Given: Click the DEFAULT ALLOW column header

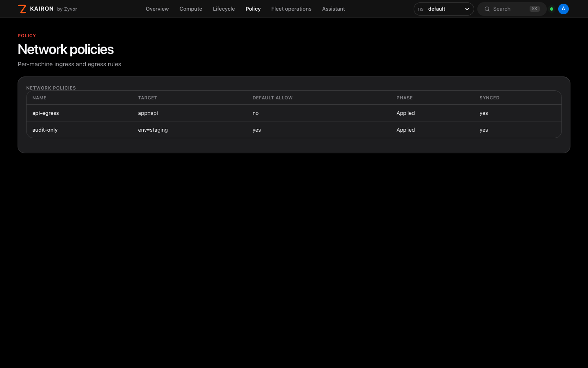Looking at the screenshot, I should point(272,98).
